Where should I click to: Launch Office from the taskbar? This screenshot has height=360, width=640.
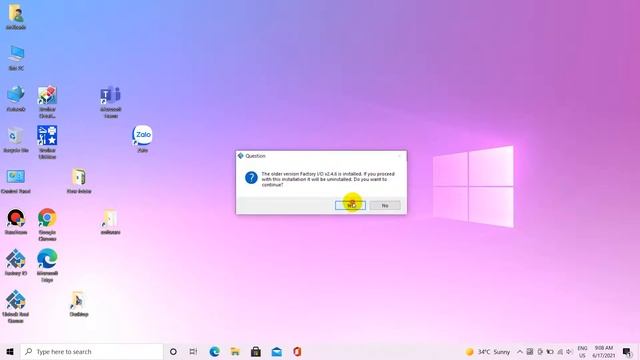297,351
